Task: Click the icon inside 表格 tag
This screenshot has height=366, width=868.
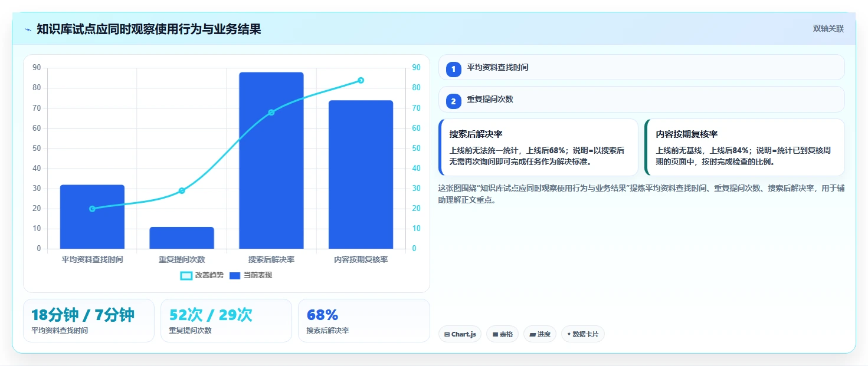Action: [495, 334]
